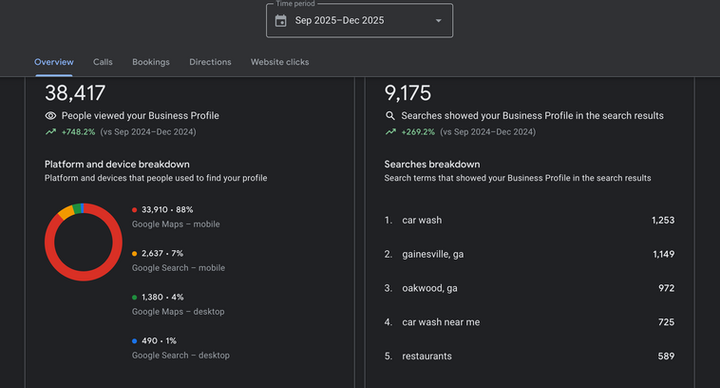Viewport: 720px width, 388px height.
Task: Click the 'Platform and device breakdown' heading
Action: [117, 164]
